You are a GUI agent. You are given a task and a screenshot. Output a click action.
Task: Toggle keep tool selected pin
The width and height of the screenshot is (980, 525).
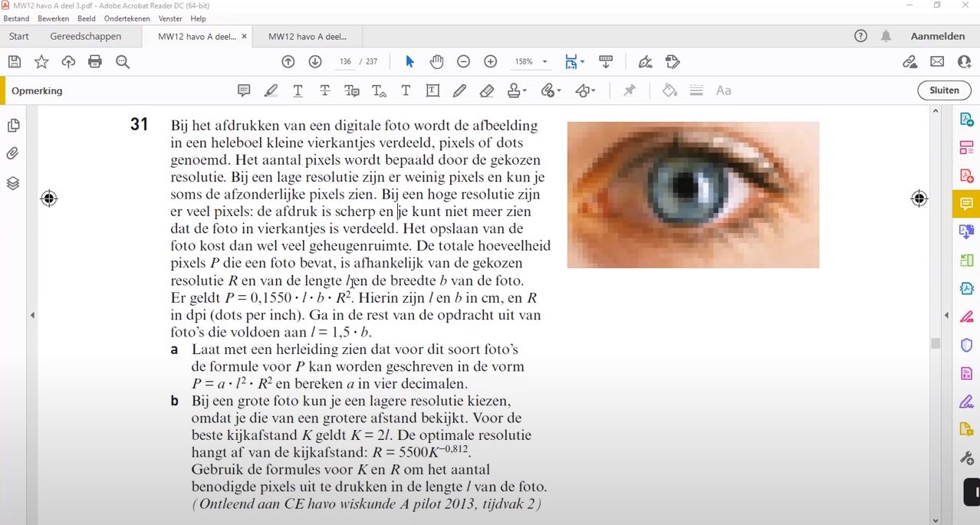pos(630,90)
